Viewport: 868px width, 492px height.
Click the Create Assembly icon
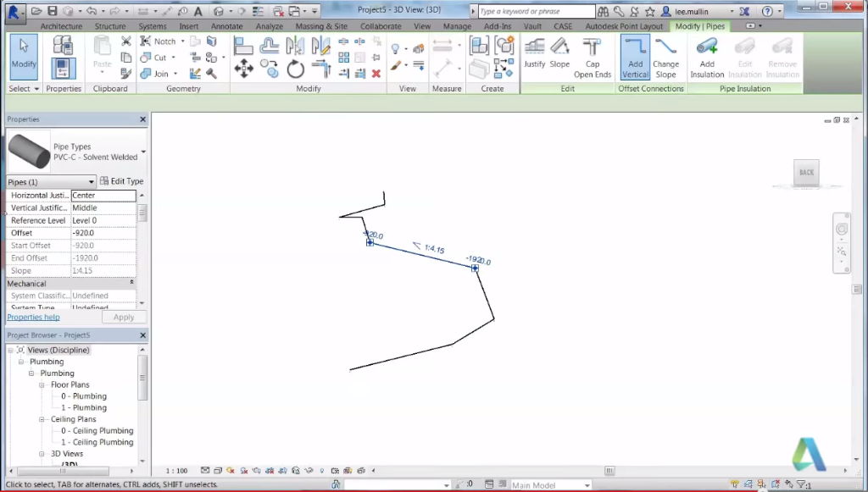coord(479,46)
